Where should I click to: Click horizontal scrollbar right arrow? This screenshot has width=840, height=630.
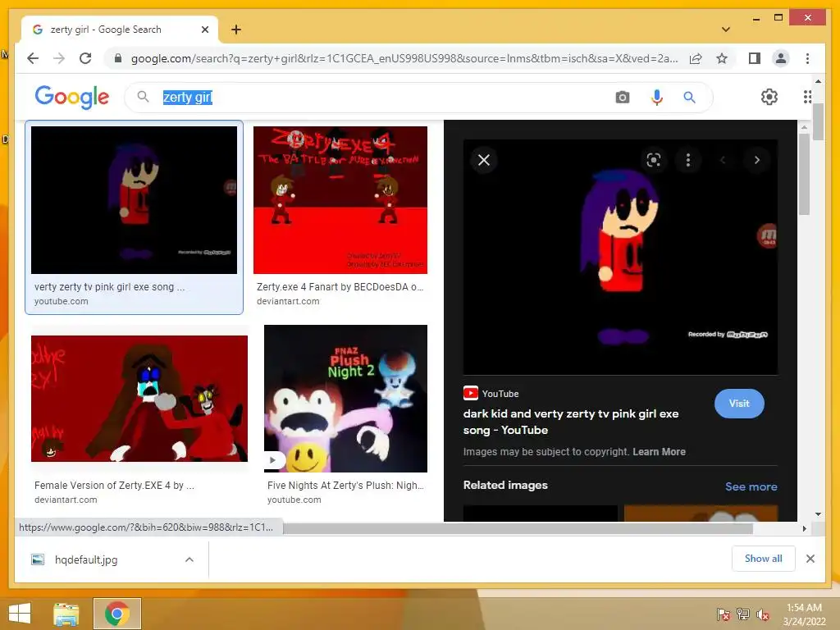point(804,529)
